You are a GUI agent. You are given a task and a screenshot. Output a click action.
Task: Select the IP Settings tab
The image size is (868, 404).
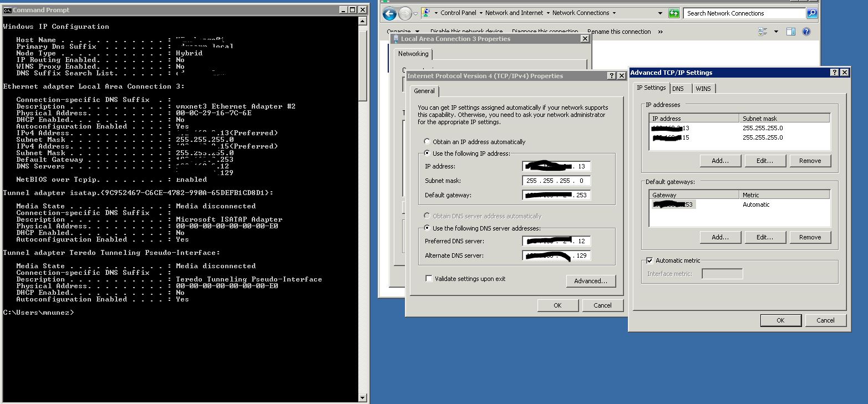pyautogui.click(x=651, y=88)
